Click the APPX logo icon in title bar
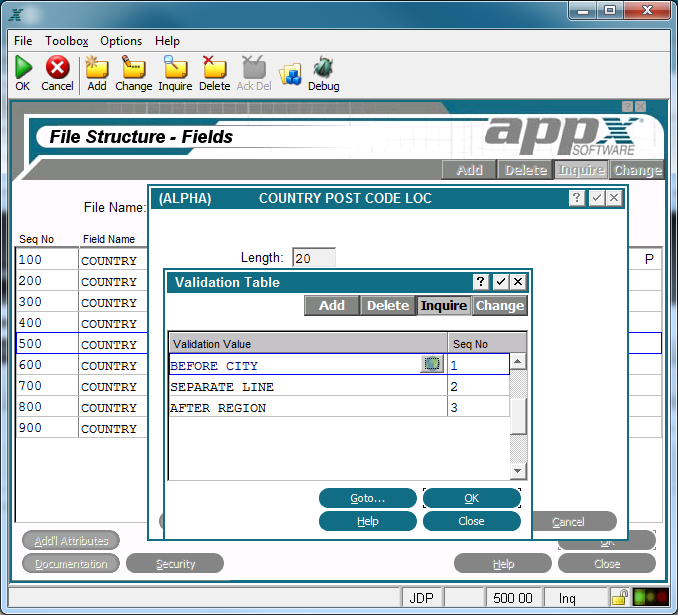Viewport: 678px width, 615px height. point(16,15)
